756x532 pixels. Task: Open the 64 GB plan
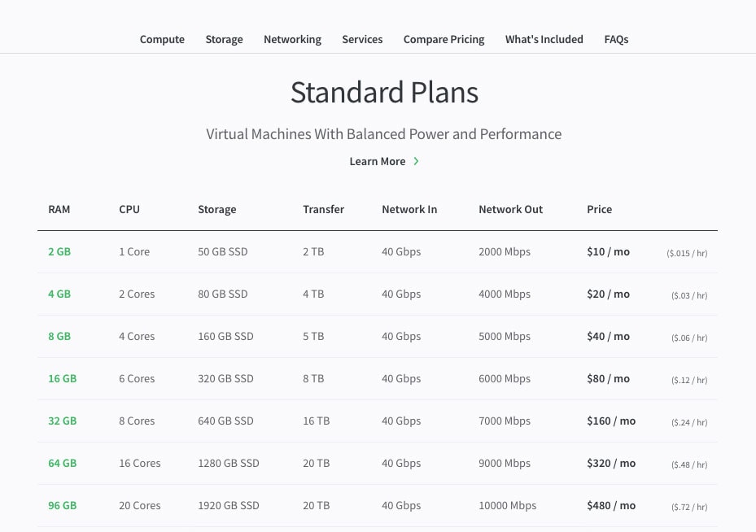coord(62,464)
